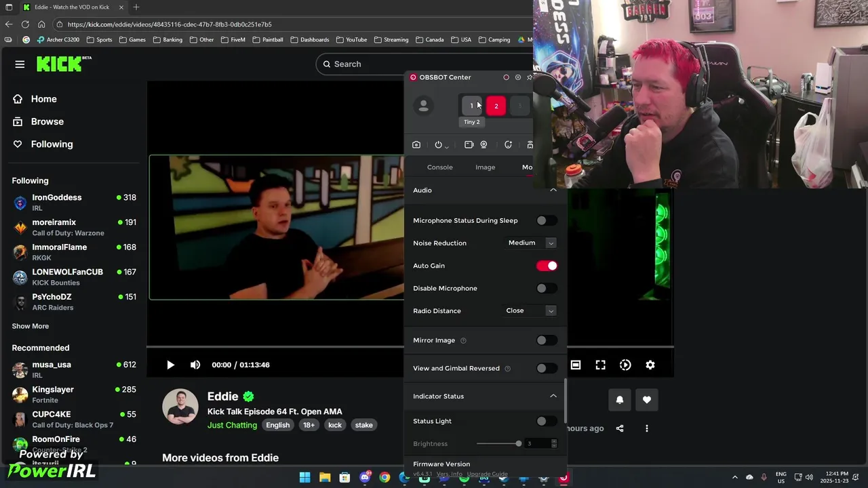Image resolution: width=868 pixels, height=488 pixels.
Task: Open the Windows Start menu
Action: tap(304, 478)
